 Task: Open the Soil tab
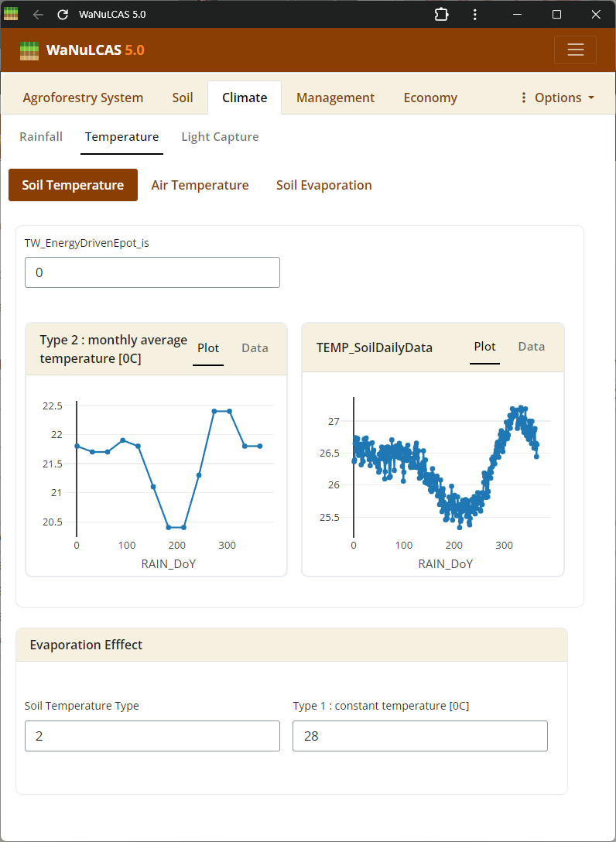pos(183,98)
